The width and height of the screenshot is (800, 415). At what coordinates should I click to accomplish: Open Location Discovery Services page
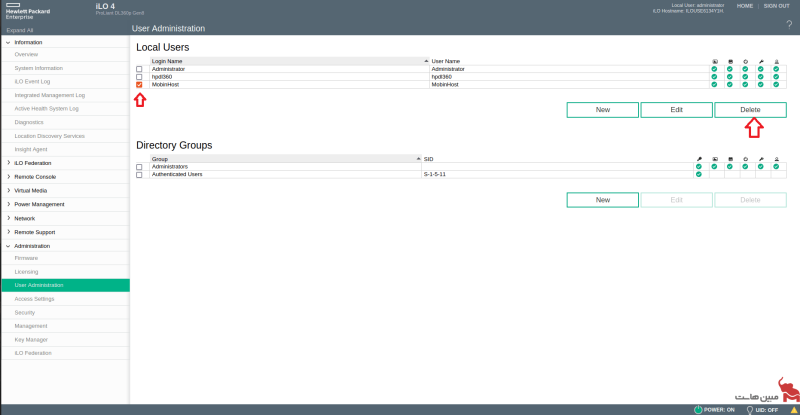pyautogui.click(x=49, y=136)
